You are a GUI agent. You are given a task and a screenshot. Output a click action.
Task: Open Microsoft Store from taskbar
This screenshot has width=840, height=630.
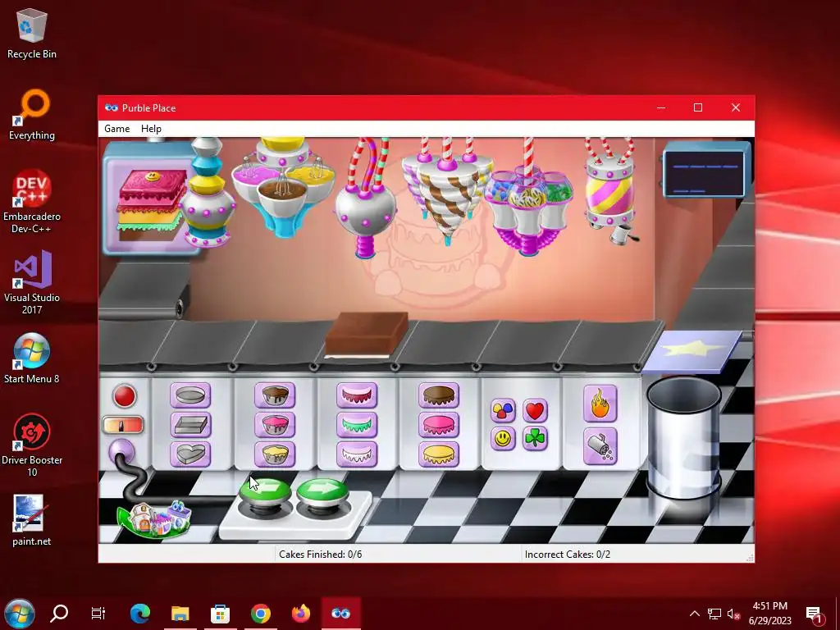click(220, 613)
